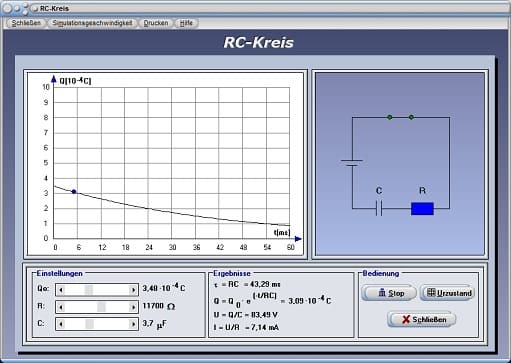511x363 pixels.
Task: Open the Schließen menu in the menu bar
Action: [x=26, y=23]
